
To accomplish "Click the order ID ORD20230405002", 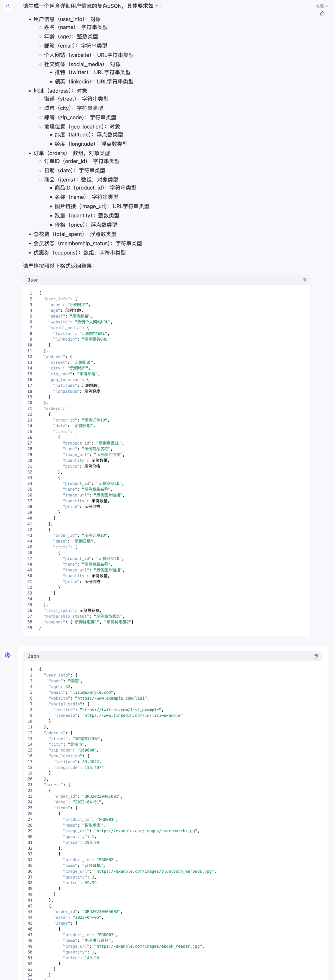I will click(x=101, y=911).
